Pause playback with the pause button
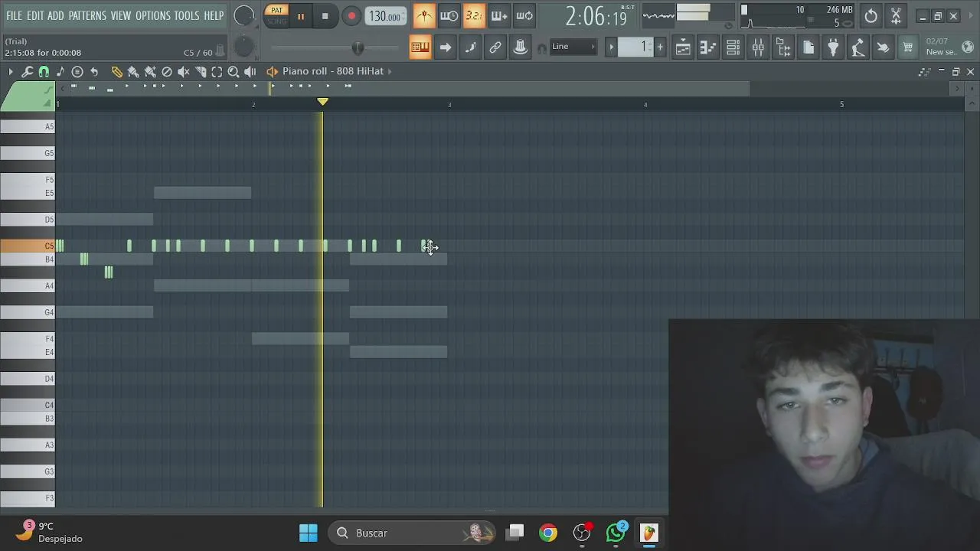The height and width of the screenshot is (551, 980). (x=301, y=16)
